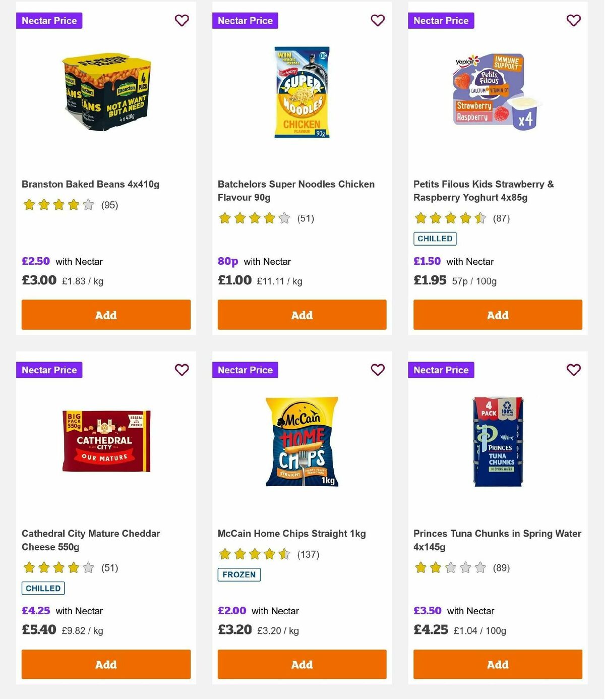Toggle favourite on Batchelors Super Noodles heart
The height and width of the screenshot is (700, 605).
tap(378, 21)
